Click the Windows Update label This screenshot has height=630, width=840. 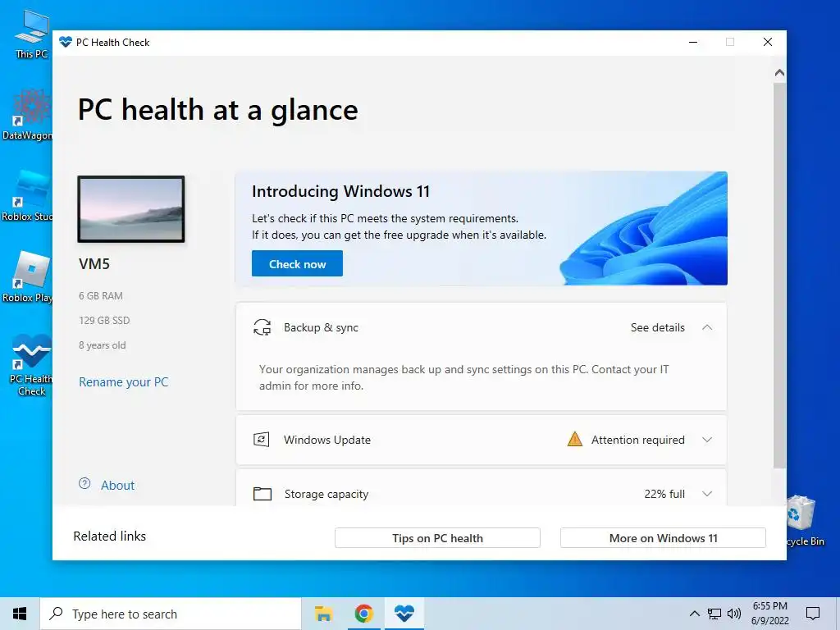327,440
